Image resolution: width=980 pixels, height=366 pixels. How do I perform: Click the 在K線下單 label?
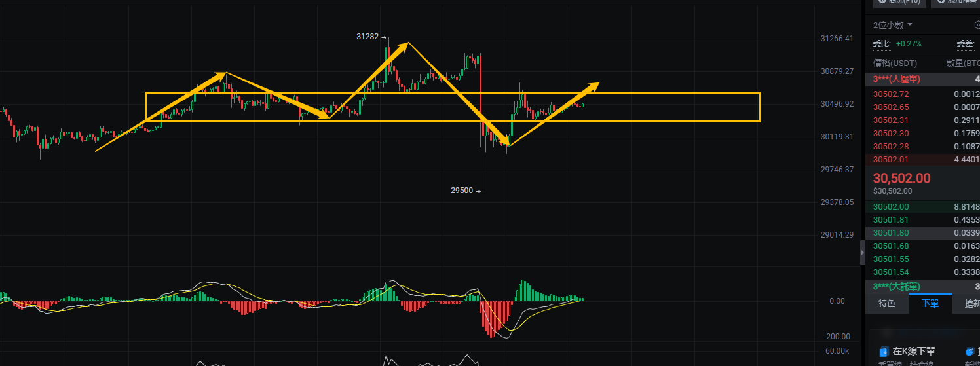914,352
